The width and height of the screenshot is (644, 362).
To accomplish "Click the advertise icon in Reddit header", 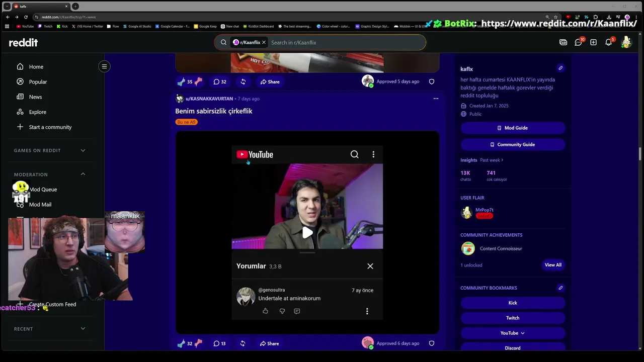I will pyautogui.click(x=563, y=43).
